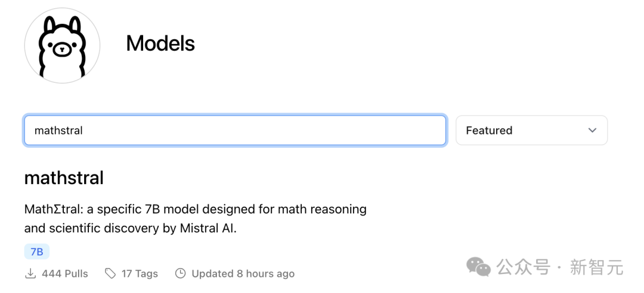Click the description line mentioning math reasoning

tap(196, 209)
